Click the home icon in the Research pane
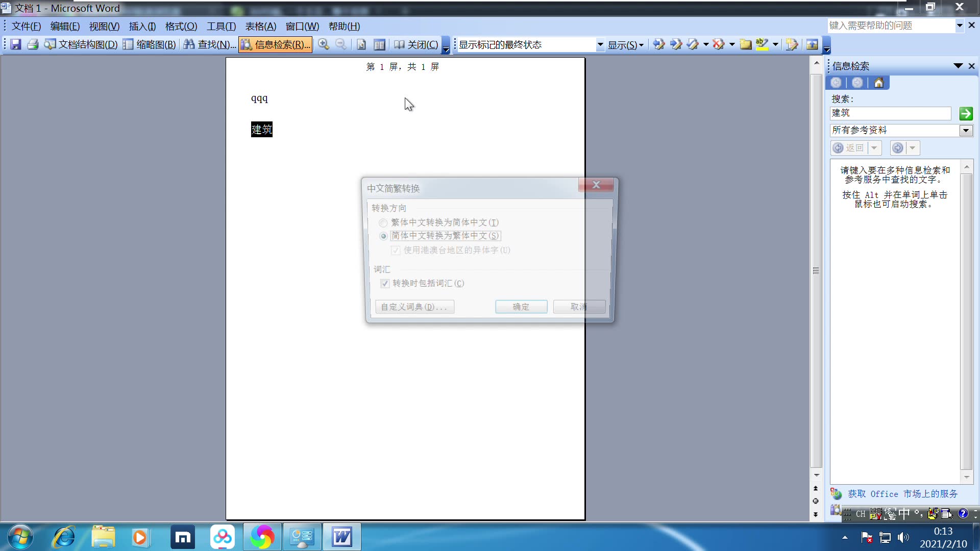The width and height of the screenshot is (980, 551). pos(878,82)
